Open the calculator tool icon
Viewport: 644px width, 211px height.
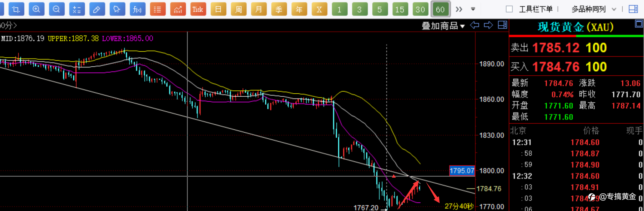(x=77, y=9)
